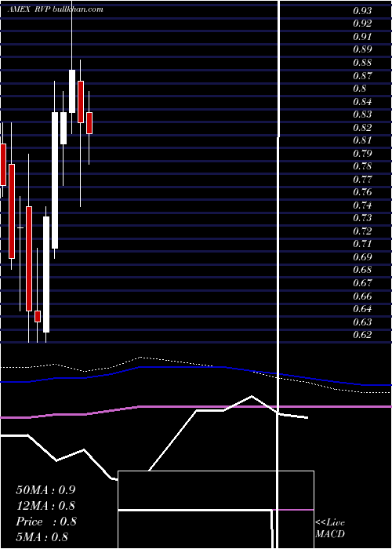
Task: Click the 0.78 price axis label
Action: (362, 166)
